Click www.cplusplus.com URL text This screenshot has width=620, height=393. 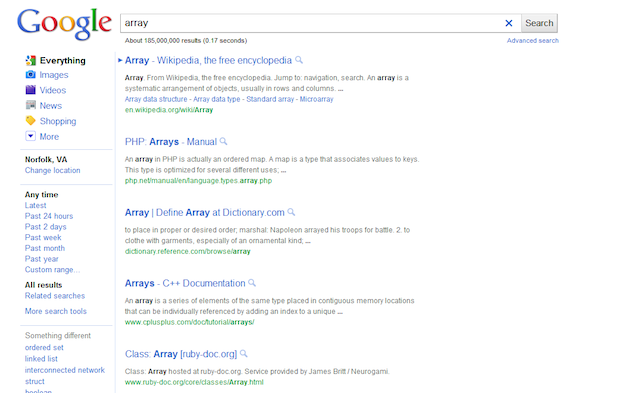[189, 322]
